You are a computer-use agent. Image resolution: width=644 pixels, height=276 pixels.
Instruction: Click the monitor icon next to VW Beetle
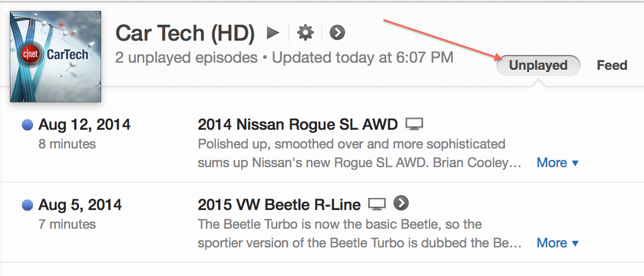377,204
